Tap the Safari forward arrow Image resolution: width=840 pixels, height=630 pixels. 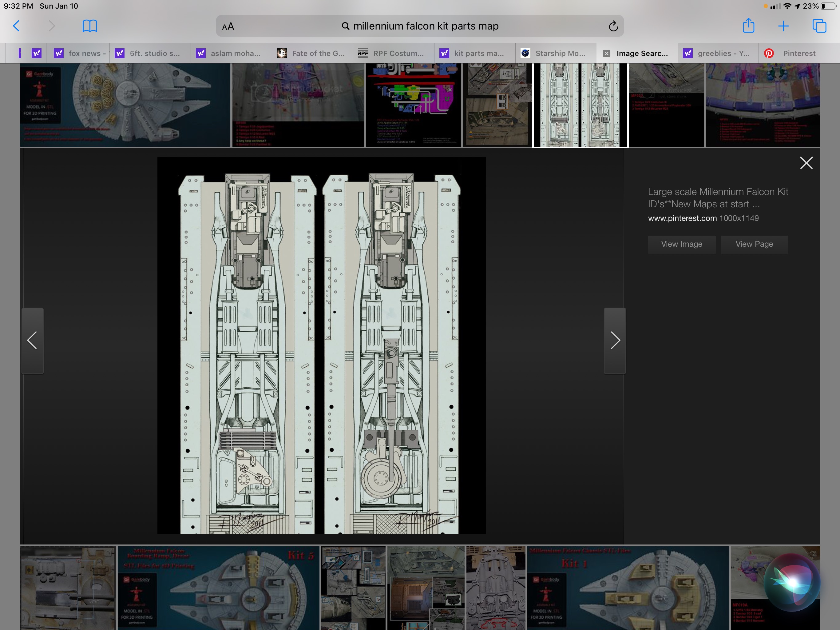click(x=52, y=26)
